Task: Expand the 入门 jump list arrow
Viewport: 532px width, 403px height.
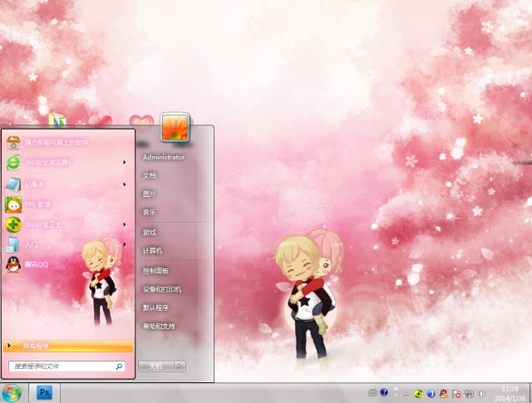Action: [125, 244]
